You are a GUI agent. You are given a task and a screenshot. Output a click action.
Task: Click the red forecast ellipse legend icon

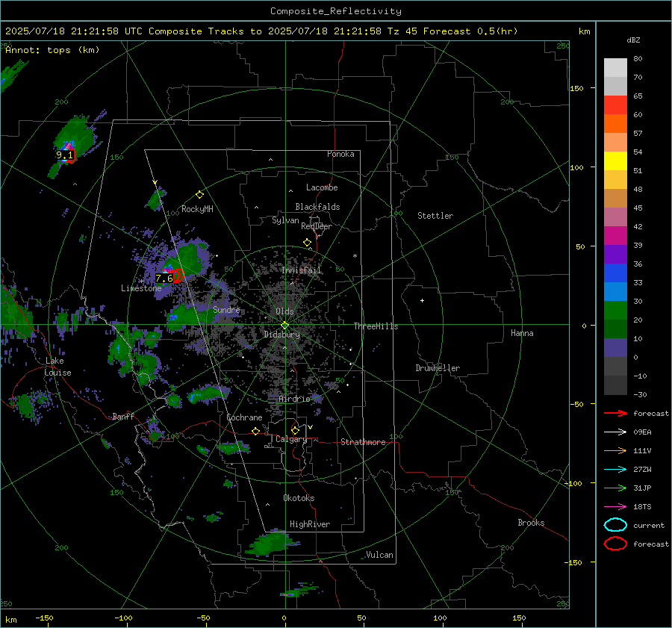tap(615, 544)
